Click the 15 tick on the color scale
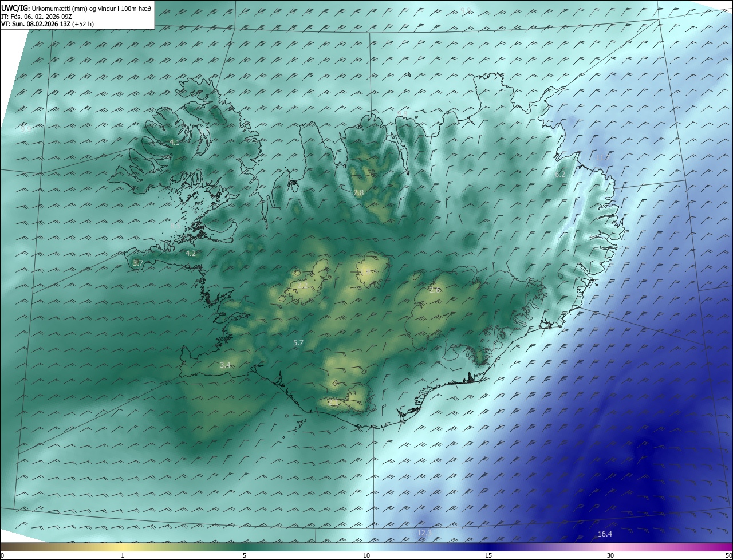This screenshot has height=560, width=733. tap(488, 555)
